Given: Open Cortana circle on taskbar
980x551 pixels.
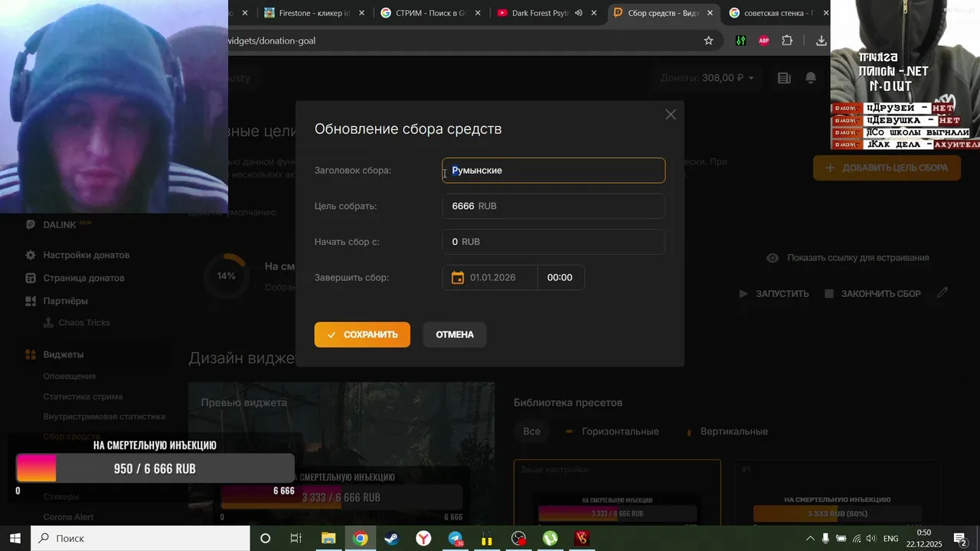Looking at the screenshot, I should pyautogui.click(x=265, y=539).
